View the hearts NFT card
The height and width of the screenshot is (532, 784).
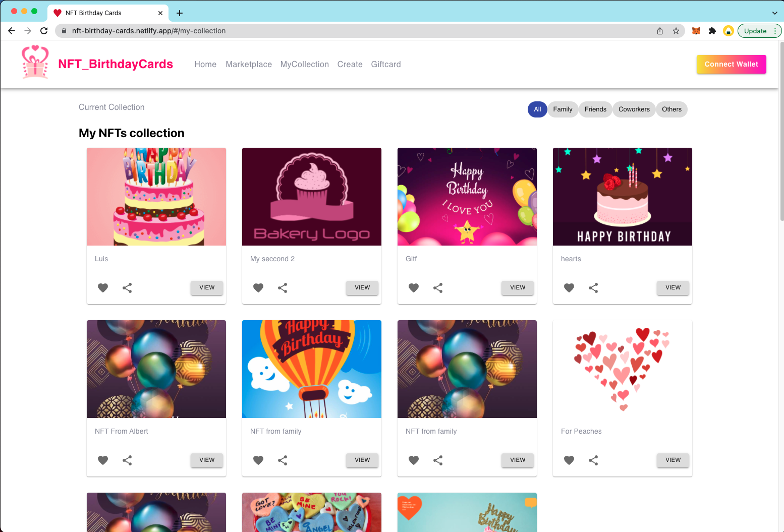click(673, 287)
